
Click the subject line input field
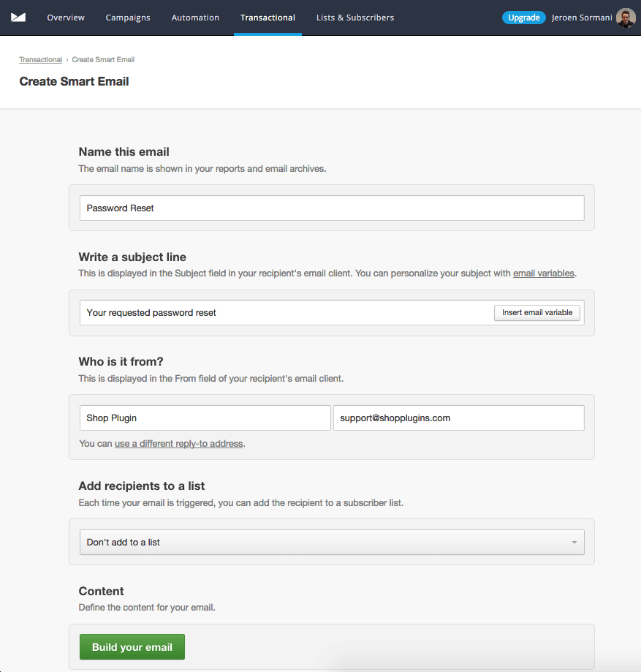coord(287,312)
